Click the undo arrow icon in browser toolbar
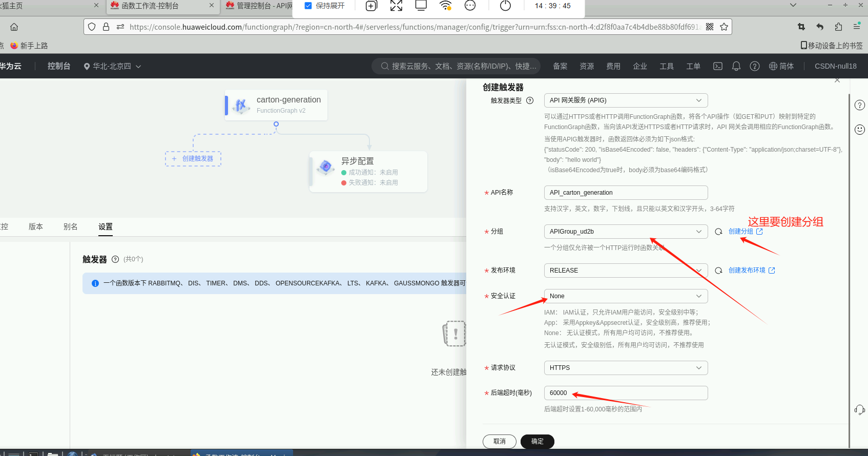This screenshot has height=456, width=868. click(x=820, y=27)
